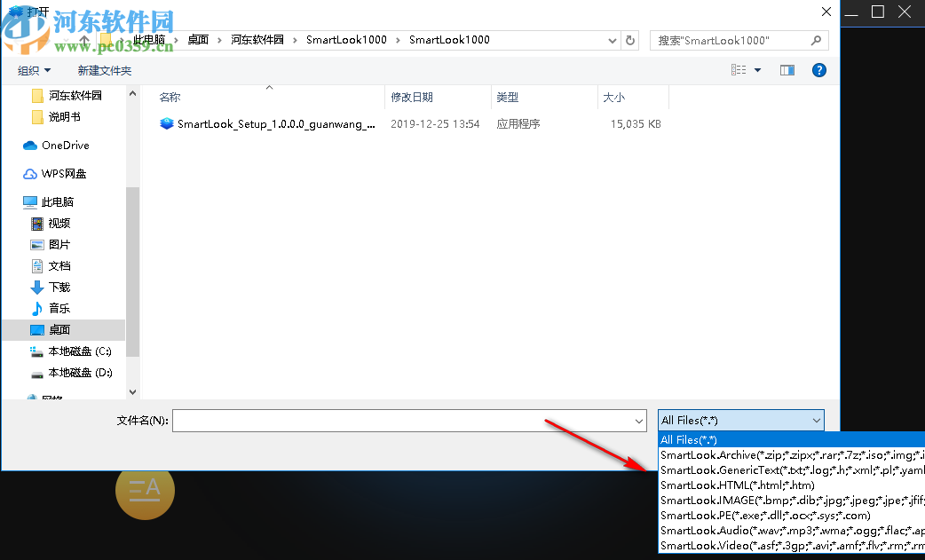Choose SmartLook.Audio file type filter
The width and height of the screenshot is (925, 560).
click(791, 531)
